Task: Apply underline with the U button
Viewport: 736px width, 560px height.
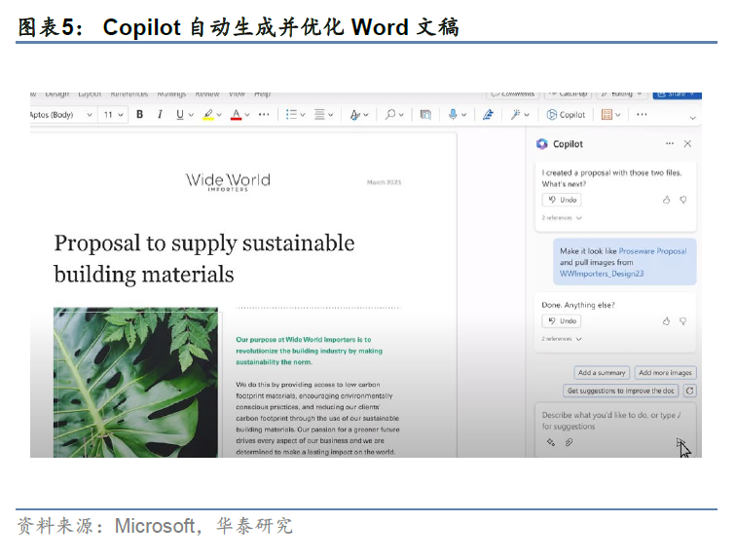Action: click(x=180, y=114)
